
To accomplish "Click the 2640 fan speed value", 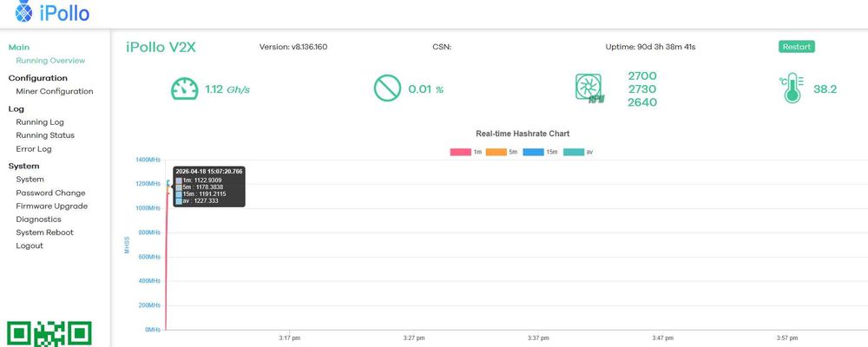I will (x=642, y=102).
